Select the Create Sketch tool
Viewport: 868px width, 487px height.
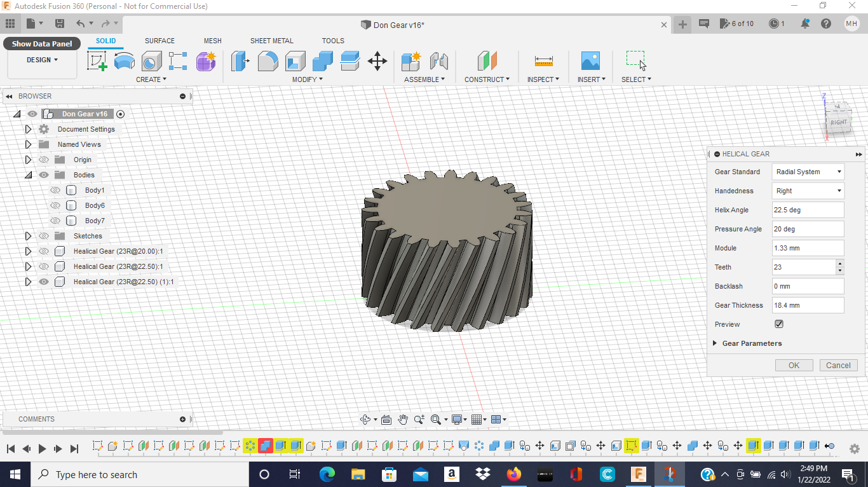click(x=97, y=61)
